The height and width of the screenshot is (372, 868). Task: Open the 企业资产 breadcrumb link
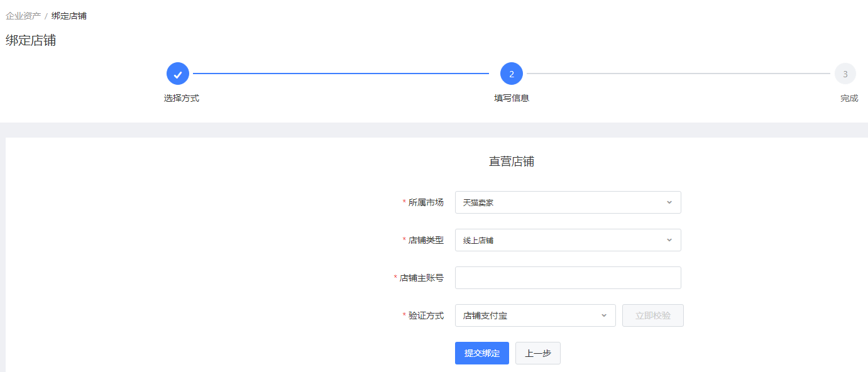(23, 16)
